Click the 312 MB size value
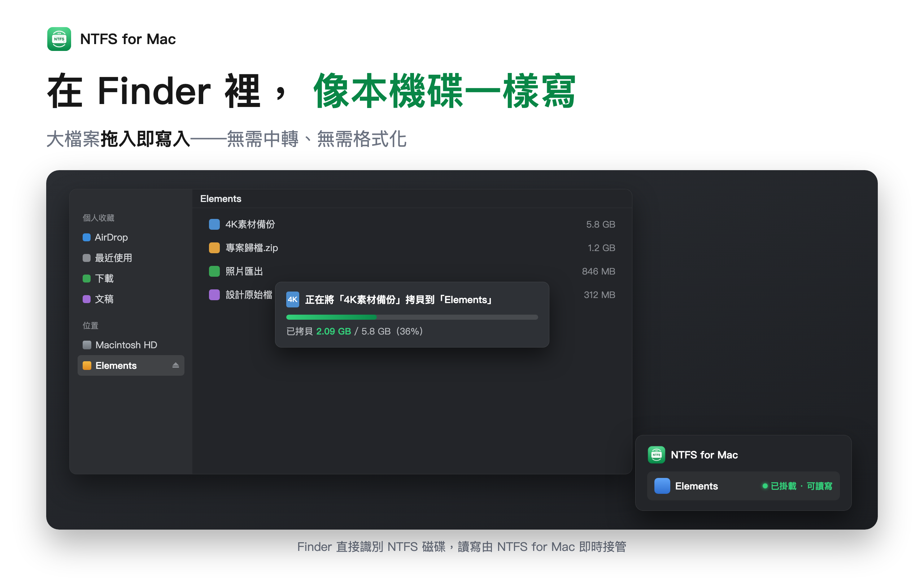The image size is (924, 578). [x=600, y=295]
